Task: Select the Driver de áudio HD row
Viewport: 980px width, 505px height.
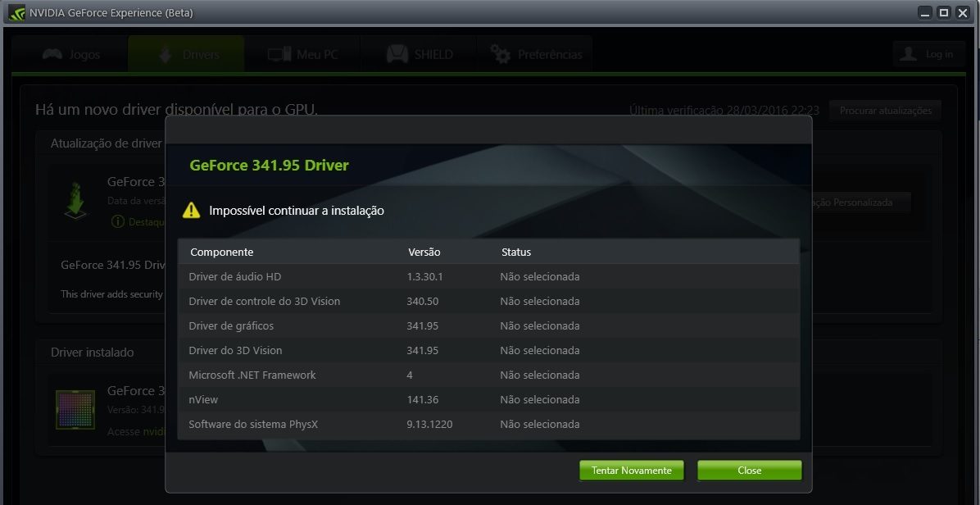Action: point(488,276)
